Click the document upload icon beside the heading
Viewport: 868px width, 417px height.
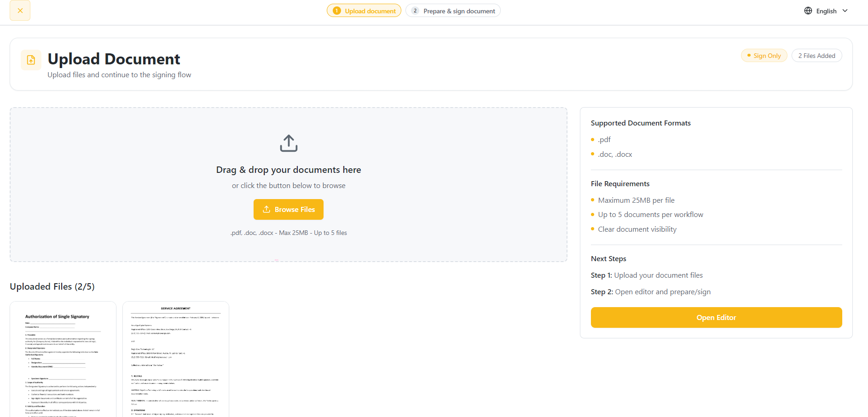31,60
